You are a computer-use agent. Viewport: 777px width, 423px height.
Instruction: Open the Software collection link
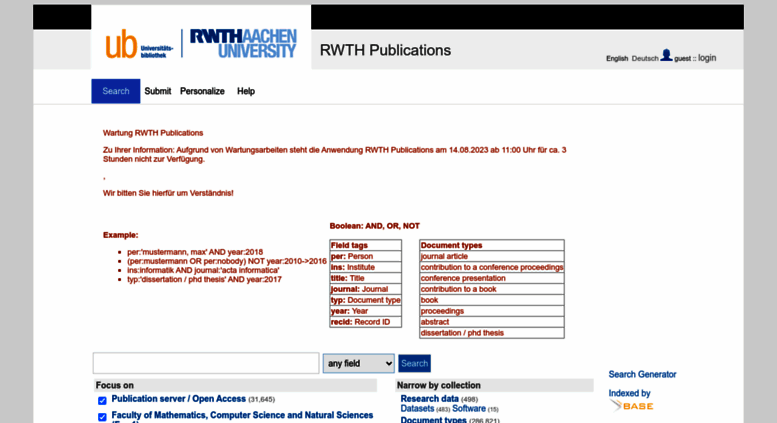point(469,409)
